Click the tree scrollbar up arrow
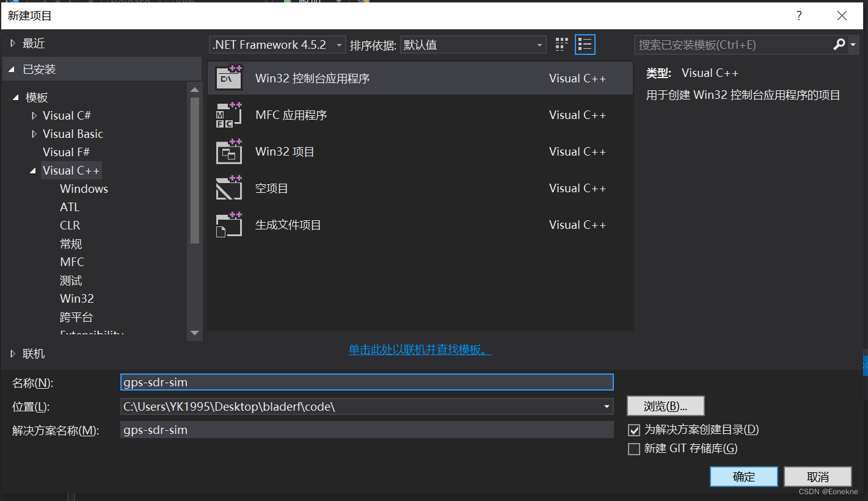The height and width of the screenshot is (501, 868). point(195,89)
